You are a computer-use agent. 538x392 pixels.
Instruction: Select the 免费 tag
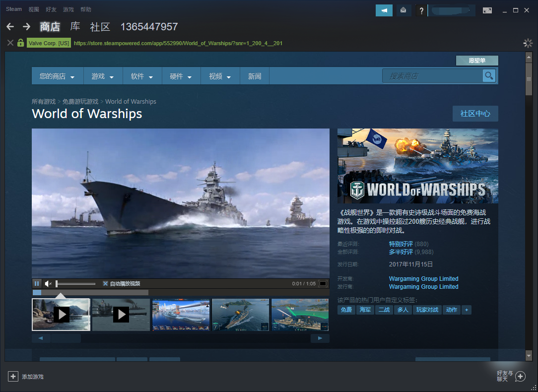[x=346, y=310]
